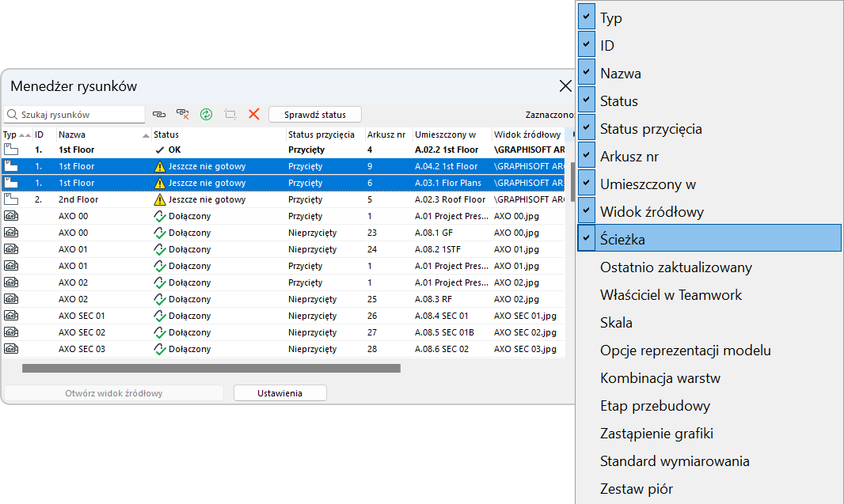The width and height of the screenshot is (844, 504).
Task: Click the Nazwa column sort arrow
Action: 146,135
